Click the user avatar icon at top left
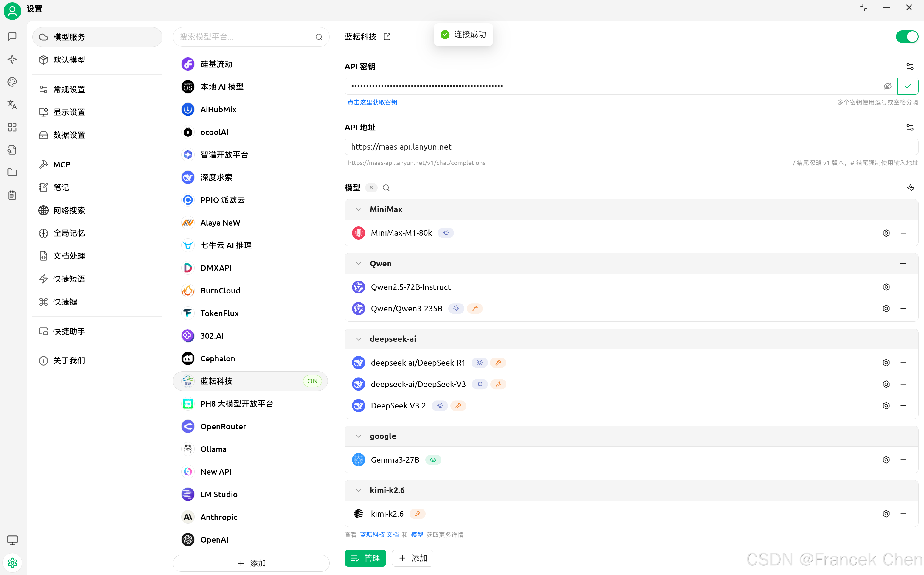Viewport: 924px width, 575px height. point(12,11)
